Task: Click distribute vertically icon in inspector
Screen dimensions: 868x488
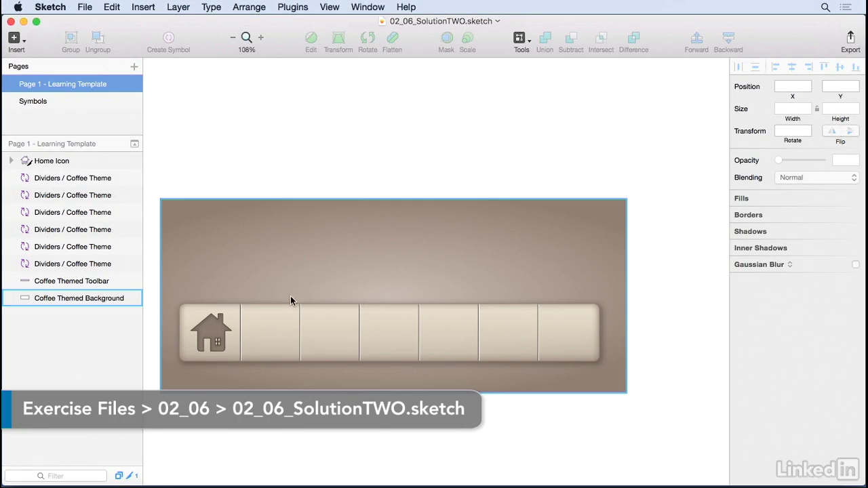Action: (755, 66)
